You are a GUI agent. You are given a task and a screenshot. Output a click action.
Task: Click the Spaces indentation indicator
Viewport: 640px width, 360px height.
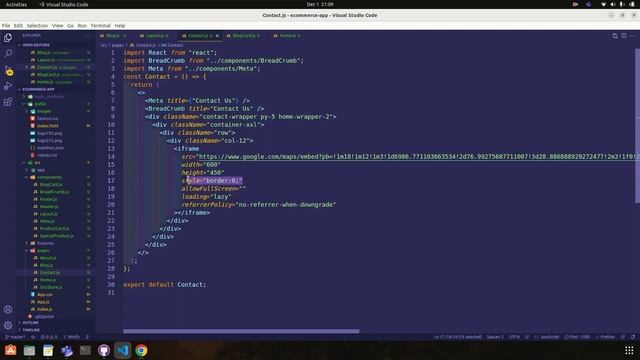(495, 337)
